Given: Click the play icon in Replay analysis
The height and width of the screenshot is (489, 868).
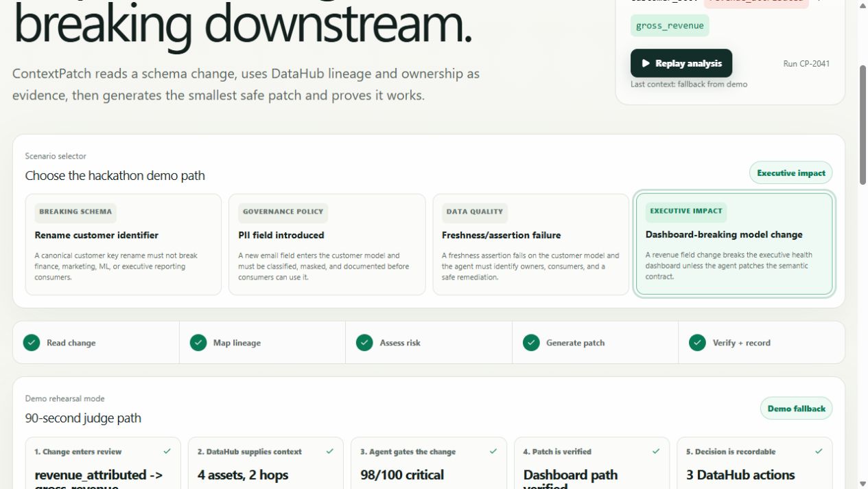Looking at the screenshot, I should [646, 63].
